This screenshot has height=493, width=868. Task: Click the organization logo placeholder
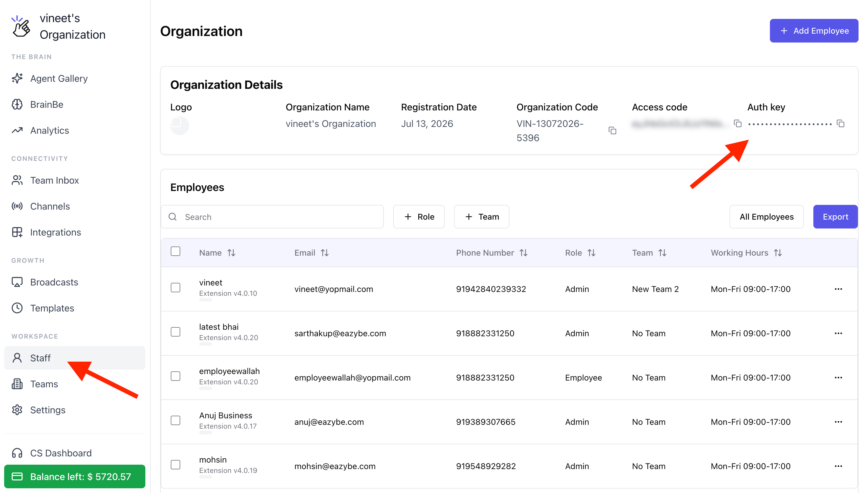[180, 126]
